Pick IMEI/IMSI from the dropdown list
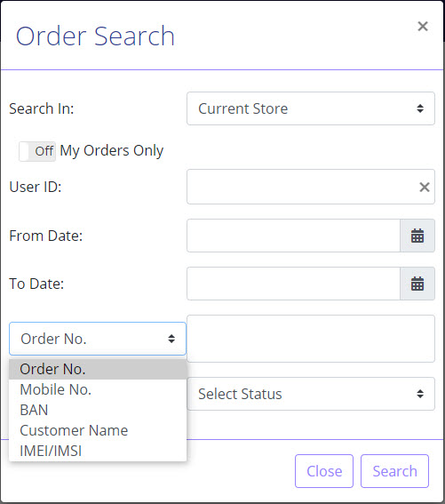 98,451
